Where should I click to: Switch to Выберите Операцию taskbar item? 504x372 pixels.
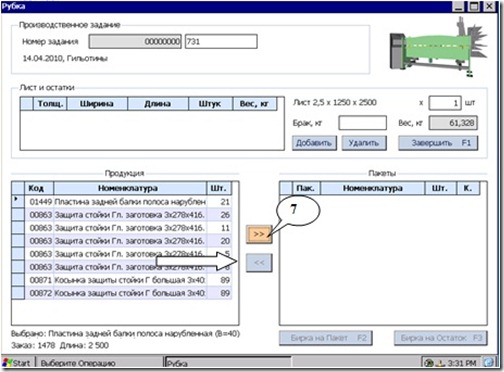(99, 363)
